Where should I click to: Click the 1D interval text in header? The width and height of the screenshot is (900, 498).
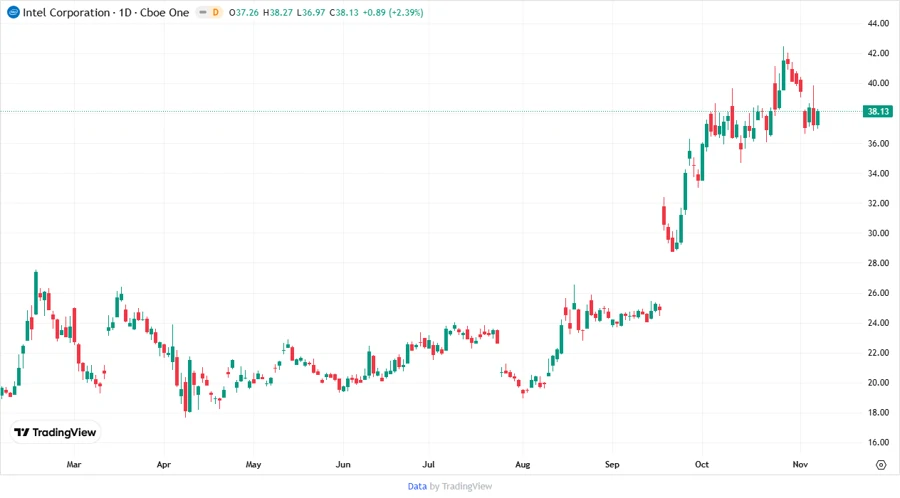(x=125, y=13)
